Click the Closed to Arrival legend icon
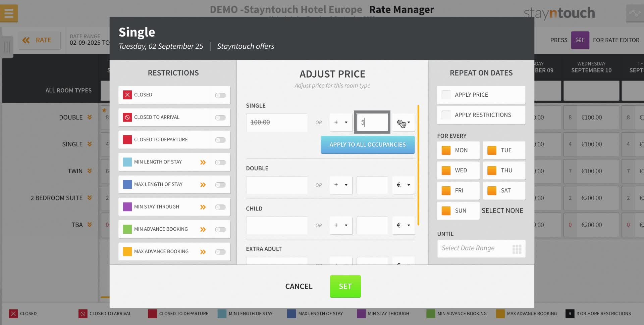Viewport: 644px width, 325px height. pos(83,314)
